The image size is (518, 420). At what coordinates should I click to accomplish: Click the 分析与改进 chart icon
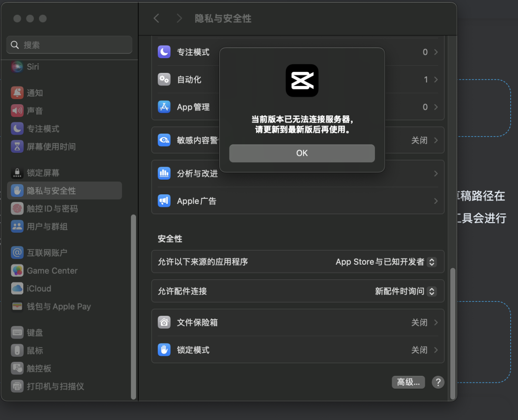(x=163, y=173)
